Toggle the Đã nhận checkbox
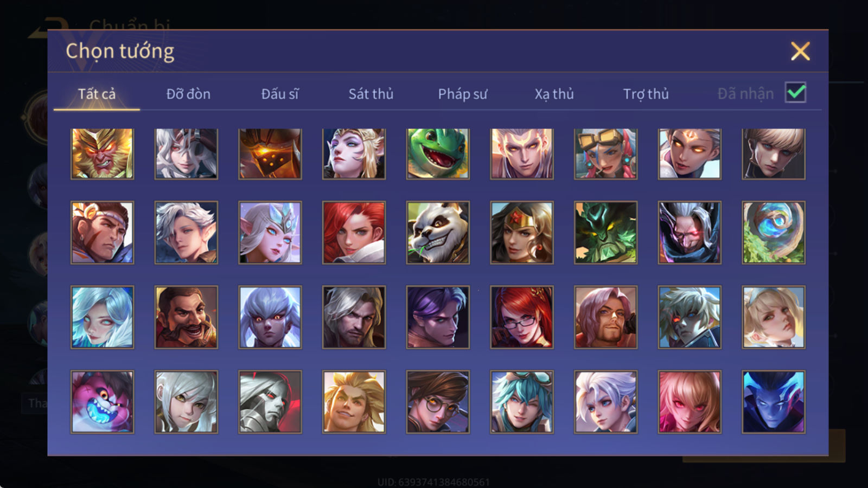 point(795,93)
